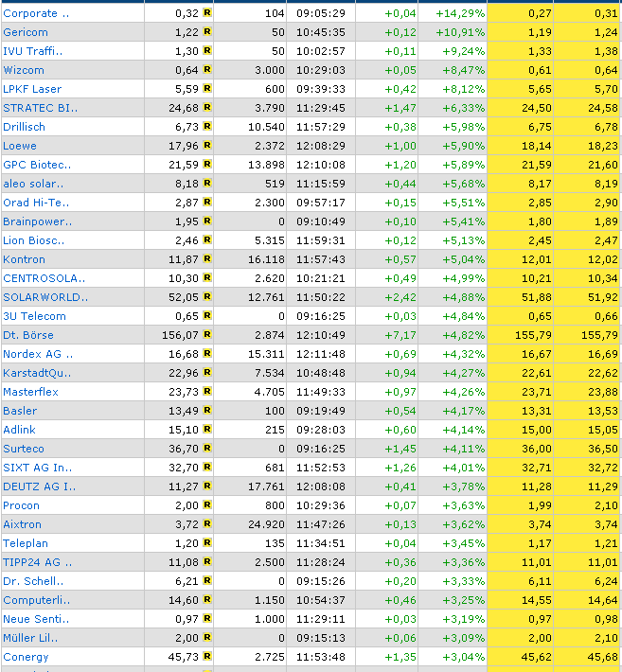Open the Nordex AG stock link
The width and height of the screenshot is (622, 672).
coord(37,354)
